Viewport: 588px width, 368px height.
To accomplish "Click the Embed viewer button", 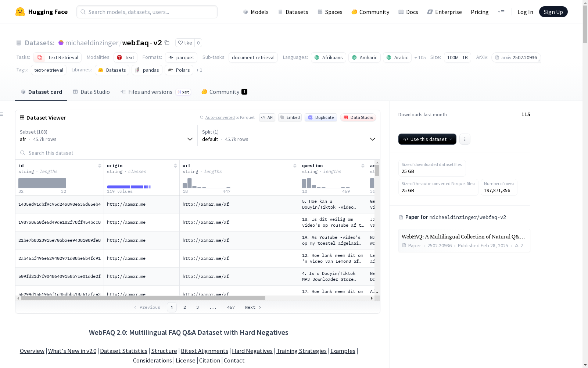I will point(290,117).
